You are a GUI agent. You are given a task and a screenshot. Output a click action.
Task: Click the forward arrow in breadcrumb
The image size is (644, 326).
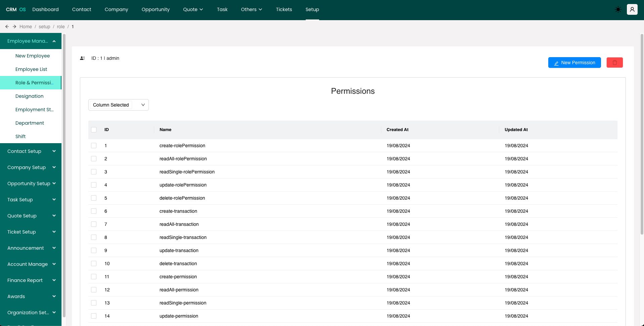point(14,27)
